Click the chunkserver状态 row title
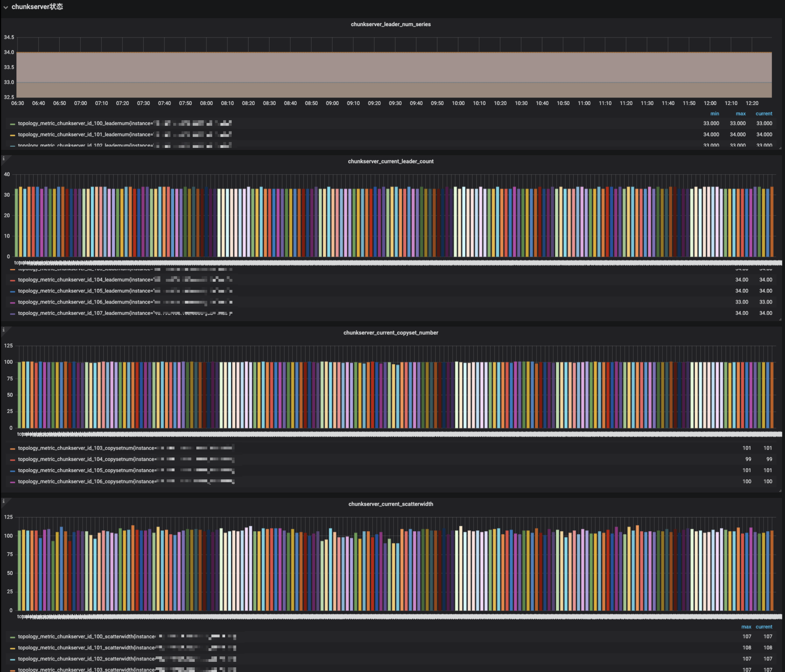The height and width of the screenshot is (672, 785). coord(37,7)
